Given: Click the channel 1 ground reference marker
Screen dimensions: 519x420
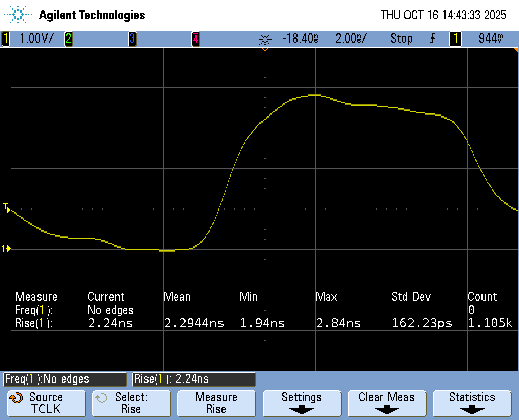Looking at the screenshot, I should tap(6, 249).
